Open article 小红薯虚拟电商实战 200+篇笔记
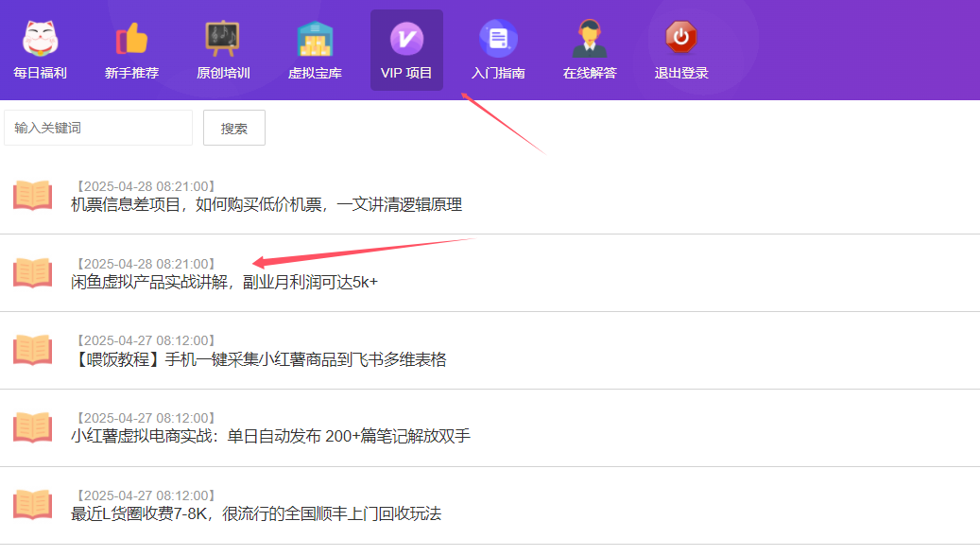The width and height of the screenshot is (980, 556). pos(270,436)
